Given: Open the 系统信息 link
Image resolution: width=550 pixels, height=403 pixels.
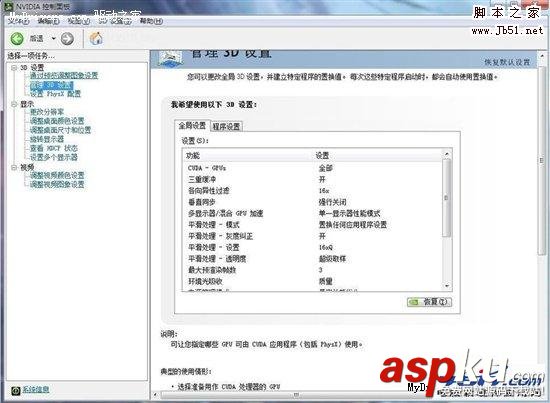Looking at the screenshot, I should [x=35, y=389].
